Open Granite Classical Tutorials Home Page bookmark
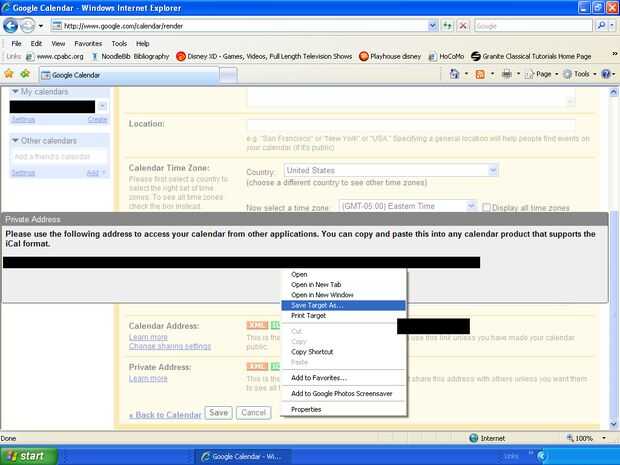 531,57
